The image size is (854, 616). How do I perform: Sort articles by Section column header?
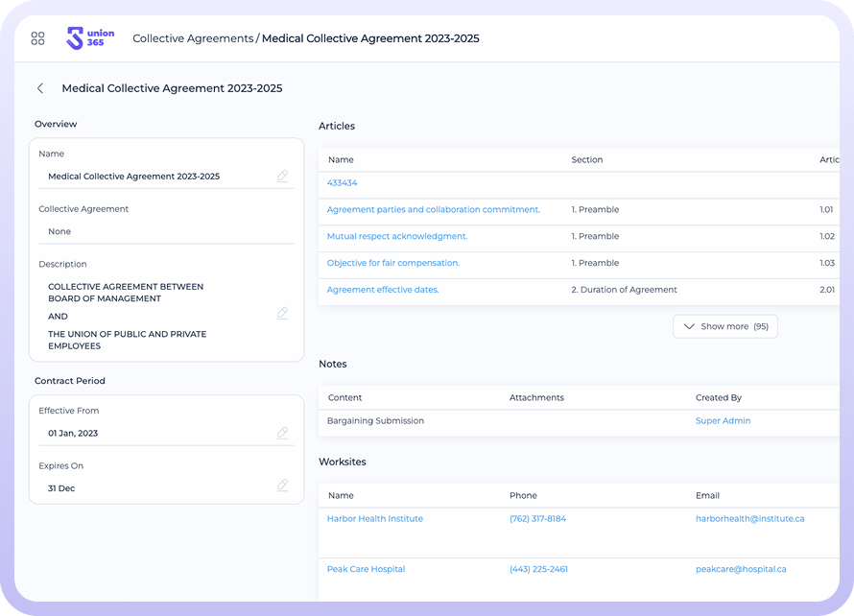click(586, 160)
